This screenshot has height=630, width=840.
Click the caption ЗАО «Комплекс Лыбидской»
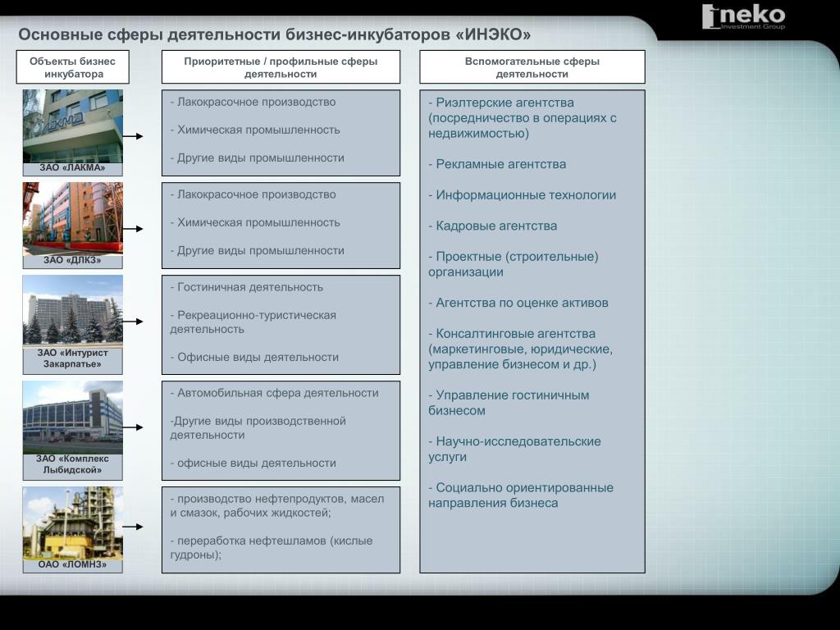pos(73,464)
